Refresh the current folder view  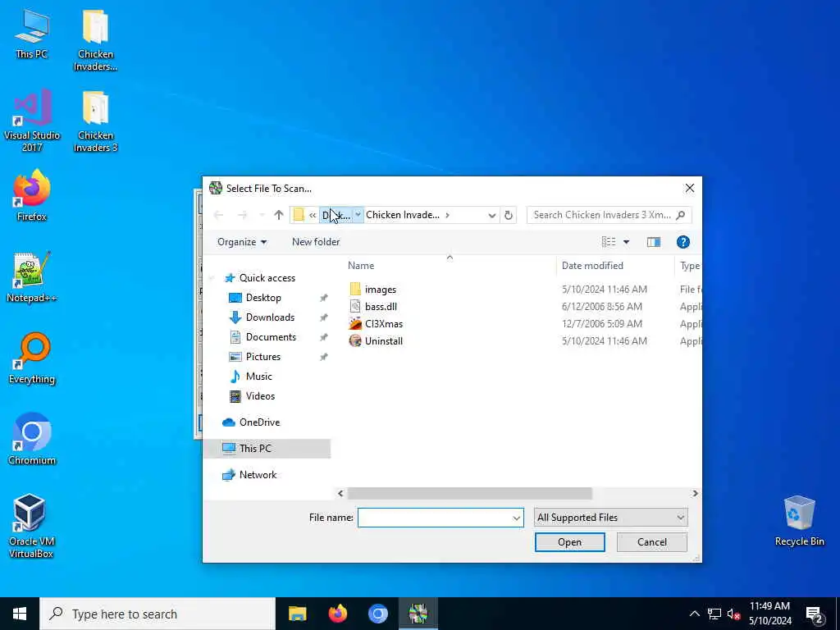[x=509, y=215]
